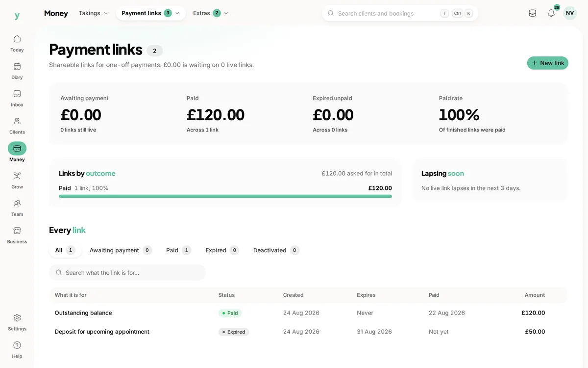
Task: Click the Expired status badge
Action: pyautogui.click(x=234, y=332)
